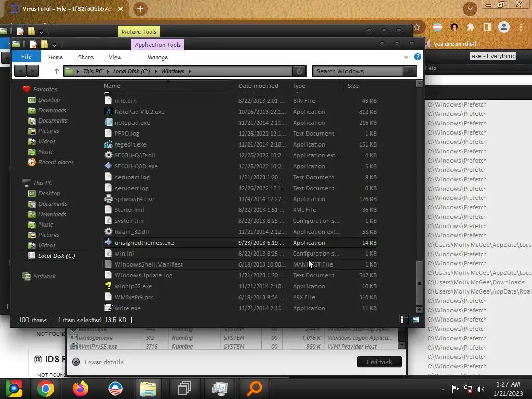Click the file list scroll up arrow
This screenshot has width=532, height=399.
(x=419, y=84)
